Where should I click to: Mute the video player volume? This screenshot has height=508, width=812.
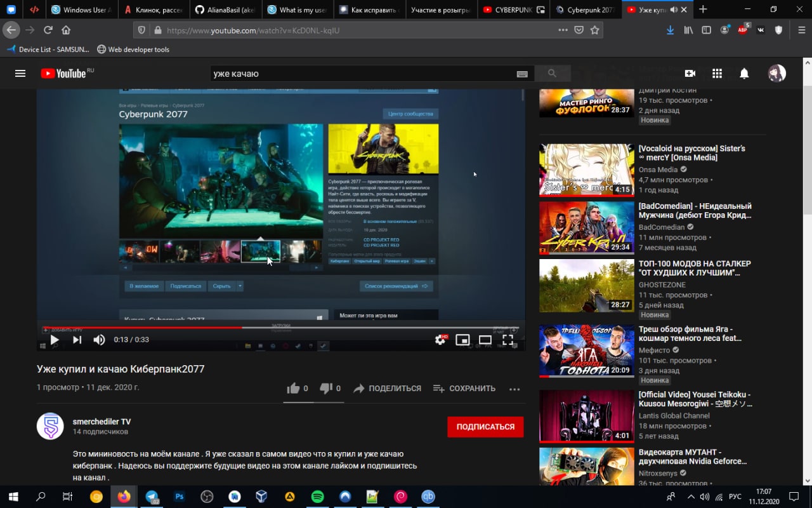(99, 340)
